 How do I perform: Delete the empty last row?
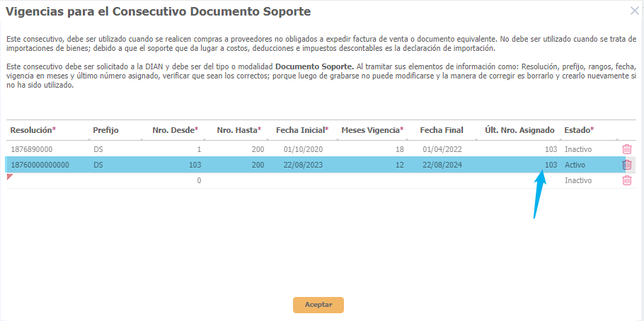click(x=626, y=180)
